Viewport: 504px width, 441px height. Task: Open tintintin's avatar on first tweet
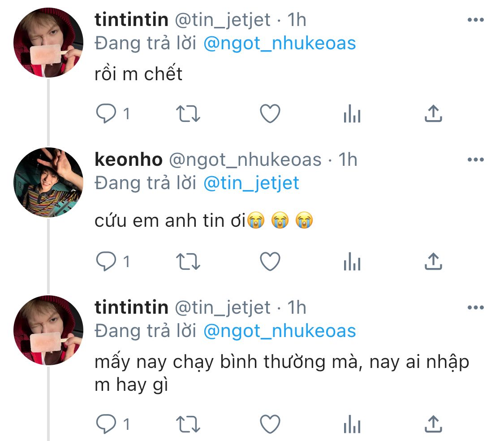[48, 43]
